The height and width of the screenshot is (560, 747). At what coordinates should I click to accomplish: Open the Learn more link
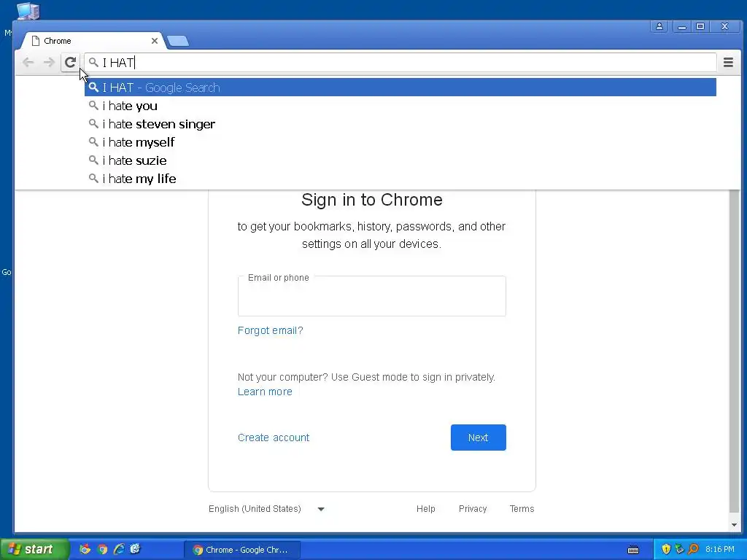point(265,392)
